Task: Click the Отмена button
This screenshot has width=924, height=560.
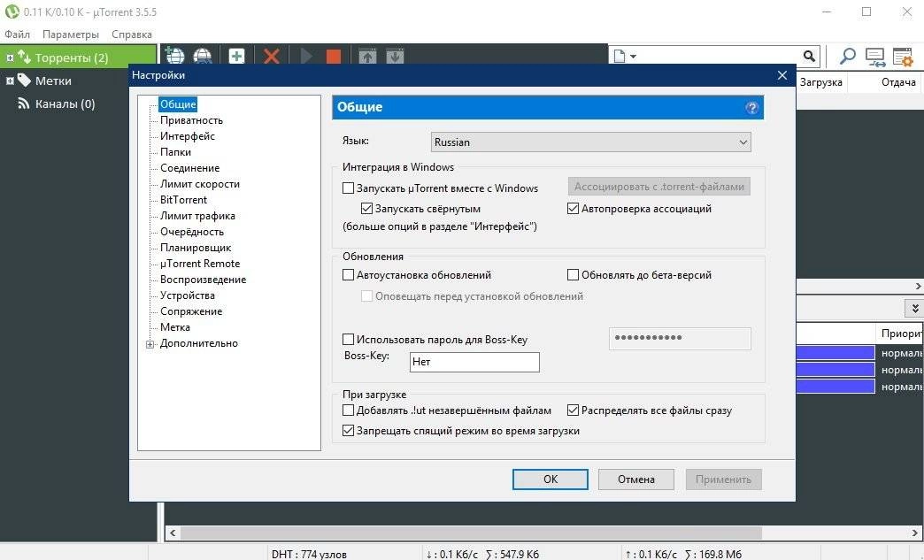Action: point(635,479)
